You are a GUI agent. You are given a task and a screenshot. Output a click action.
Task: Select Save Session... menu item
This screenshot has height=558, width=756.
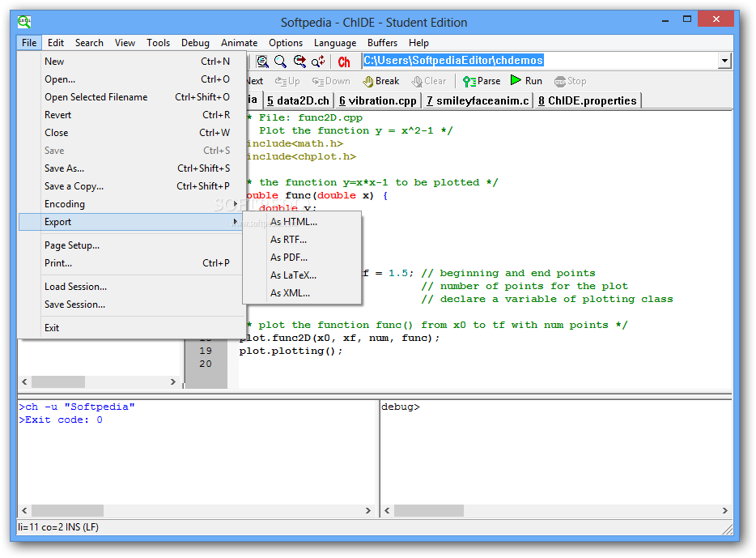pyautogui.click(x=131, y=305)
